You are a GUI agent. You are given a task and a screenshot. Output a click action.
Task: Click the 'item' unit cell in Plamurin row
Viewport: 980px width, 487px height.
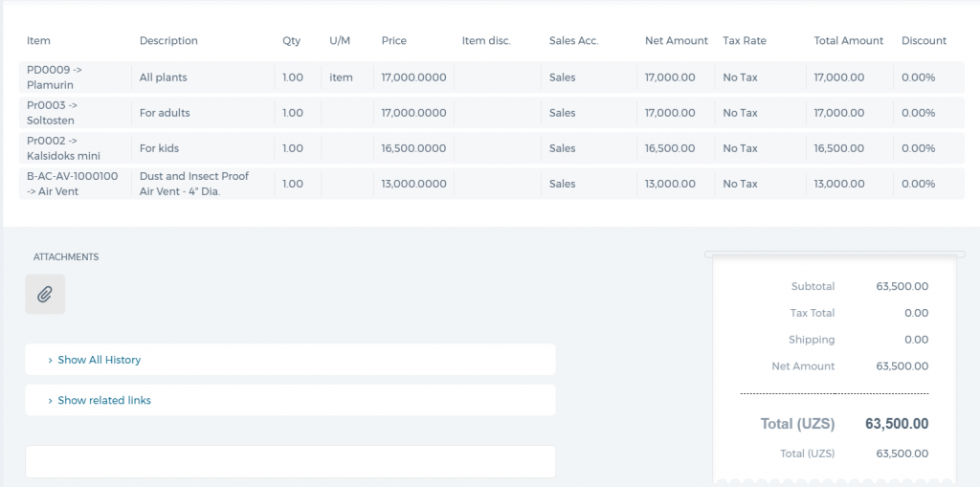(346, 77)
